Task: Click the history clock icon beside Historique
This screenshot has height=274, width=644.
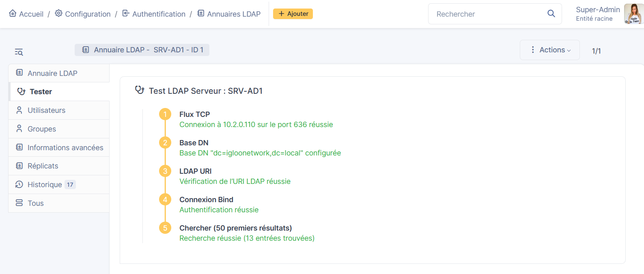Action: pyautogui.click(x=19, y=184)
